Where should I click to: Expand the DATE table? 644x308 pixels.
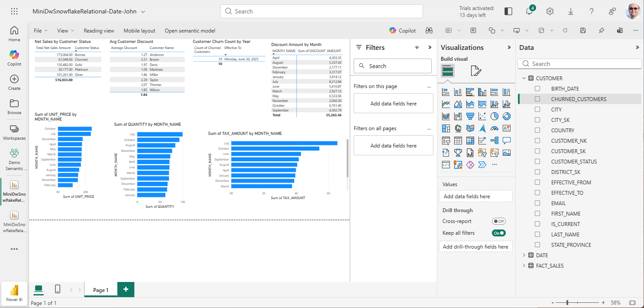pyautogui.click(x=524, y=255)
